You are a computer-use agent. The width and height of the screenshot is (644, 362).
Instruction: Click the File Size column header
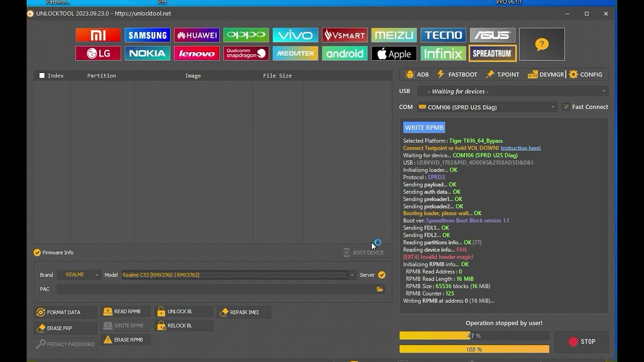pos(277,75)
